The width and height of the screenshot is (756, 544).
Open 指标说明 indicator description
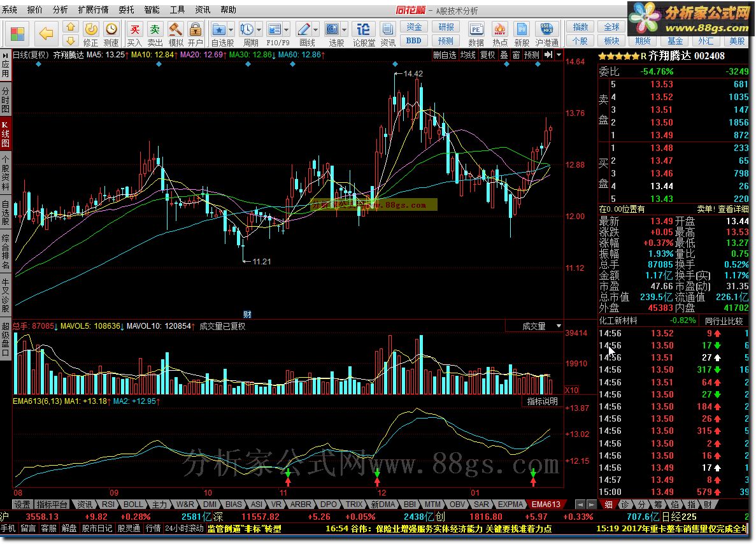[543, 401]
